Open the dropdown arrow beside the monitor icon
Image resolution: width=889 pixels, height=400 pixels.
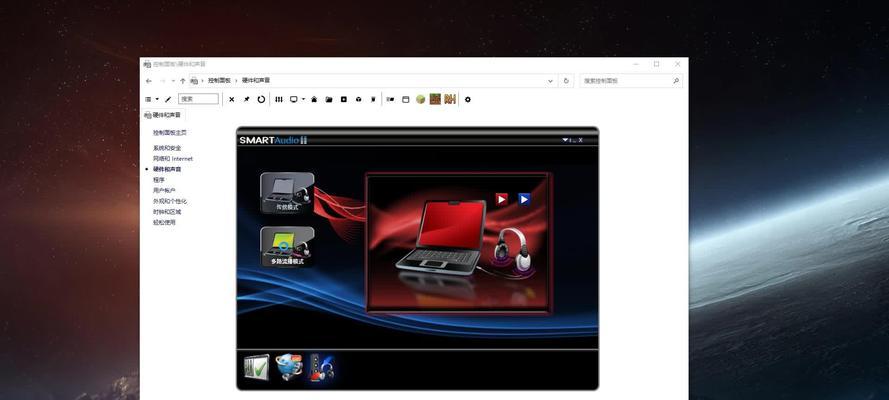pos(303,99)
